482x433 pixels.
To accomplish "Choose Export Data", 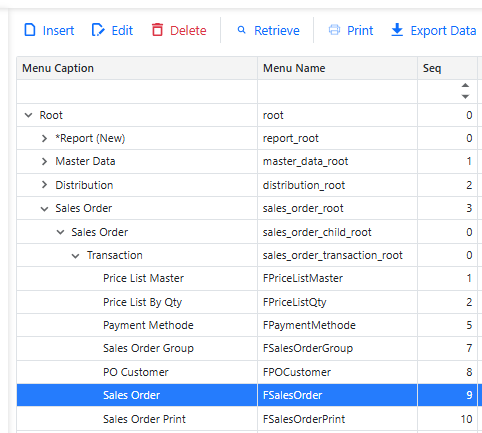I will pyautogui.click(x=434, y=30).
